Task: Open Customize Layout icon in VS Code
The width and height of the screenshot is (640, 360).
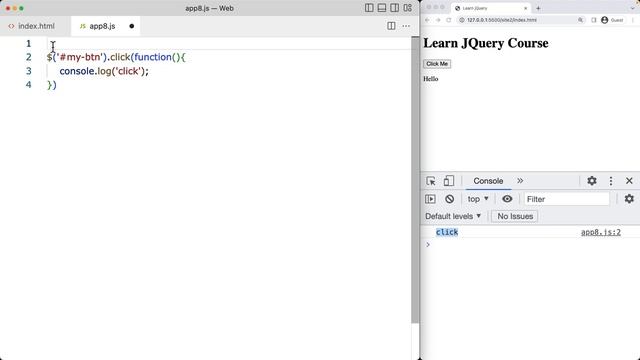Action: coord(407,8)
